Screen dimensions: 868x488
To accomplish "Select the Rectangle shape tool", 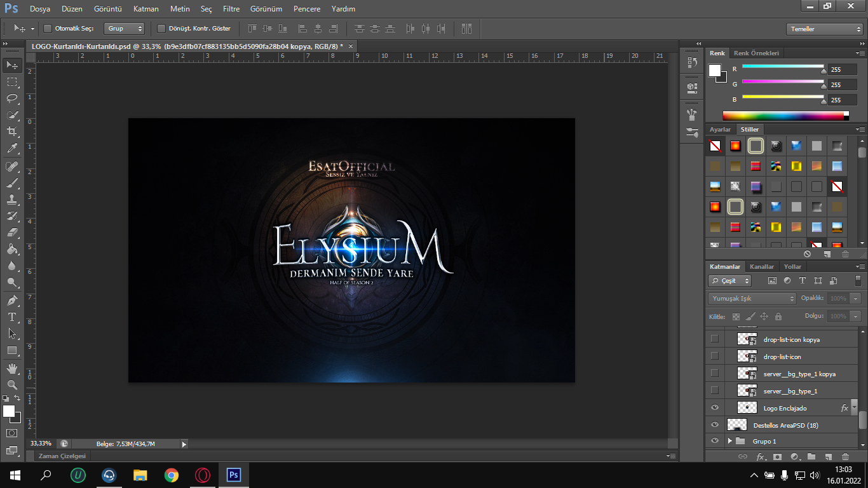I will click(x=12, y=350).
